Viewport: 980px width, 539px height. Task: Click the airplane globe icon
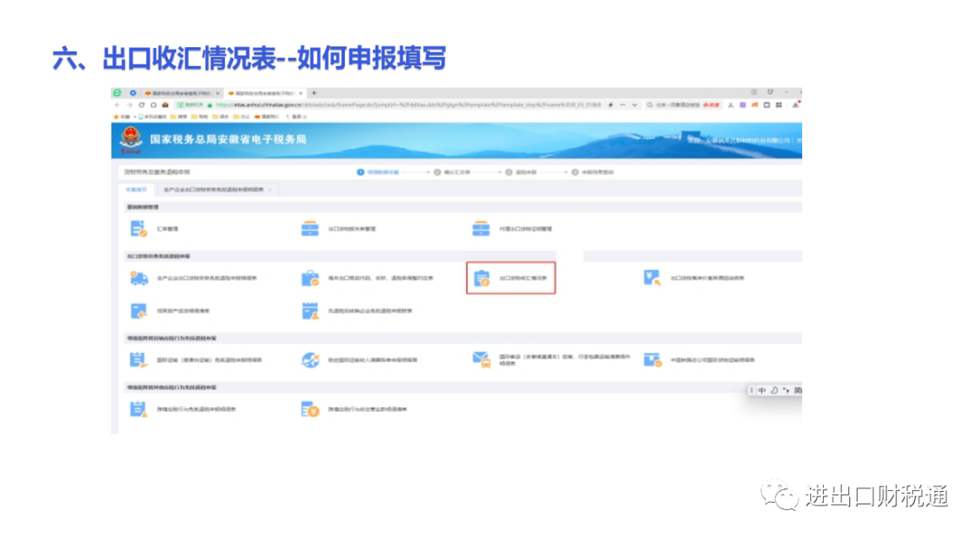pyautogui.click(x=310, y=360)
